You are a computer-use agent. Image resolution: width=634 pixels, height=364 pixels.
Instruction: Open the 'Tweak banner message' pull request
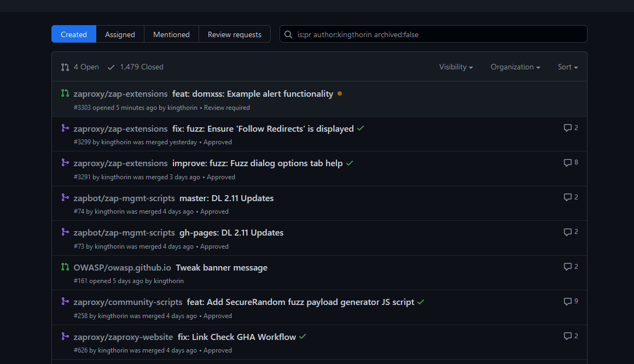[x=221, y=267]
